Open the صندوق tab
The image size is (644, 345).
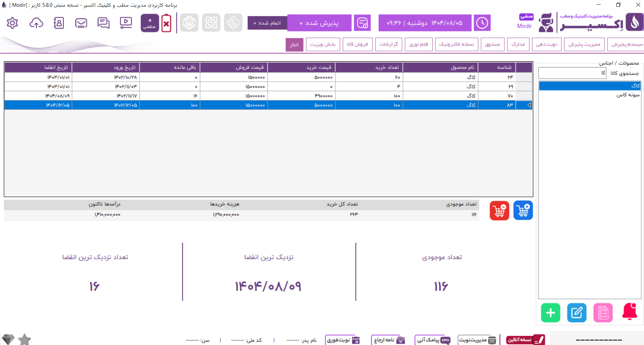pos(492,44)
